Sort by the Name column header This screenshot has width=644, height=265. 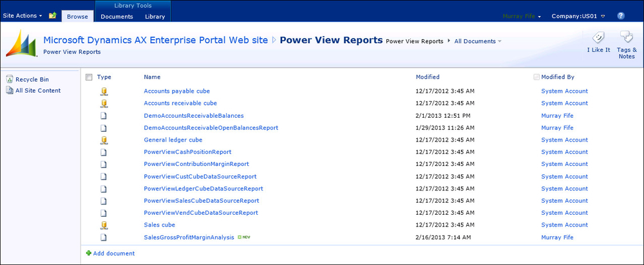pyautogui.click(x=152, y=77)
